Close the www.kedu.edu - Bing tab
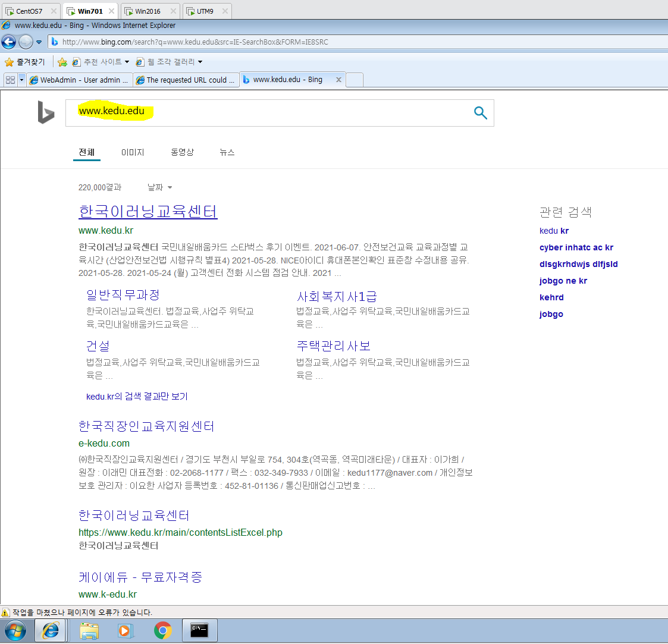 pos(338,80)
